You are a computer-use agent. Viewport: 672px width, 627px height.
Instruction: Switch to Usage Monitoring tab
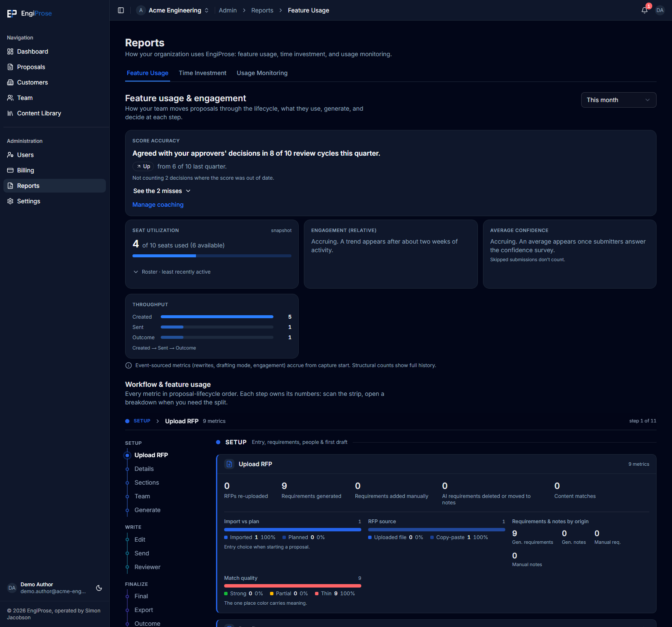(262, 73)
